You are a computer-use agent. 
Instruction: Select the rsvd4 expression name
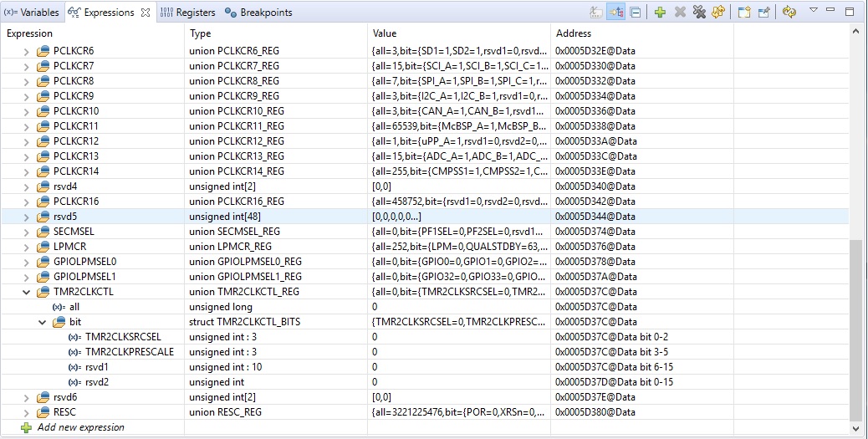(x=64, y=186)
